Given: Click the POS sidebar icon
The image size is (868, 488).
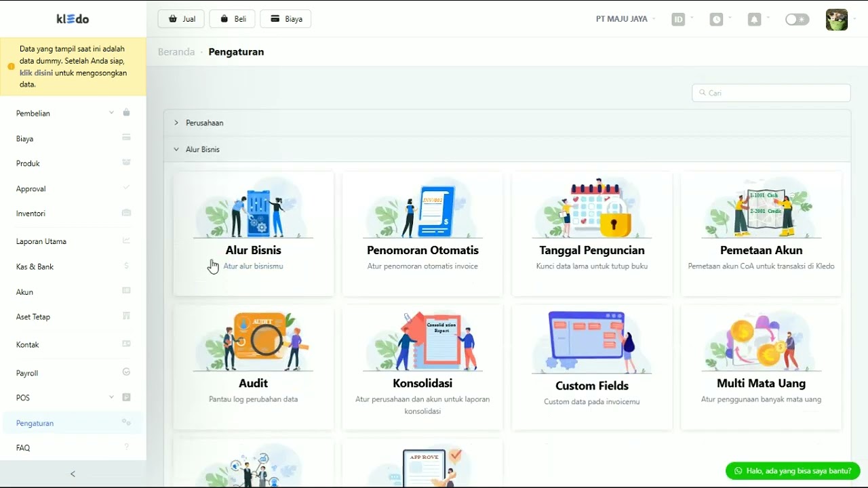Looking at the screenshot, I should coord(126,397).
